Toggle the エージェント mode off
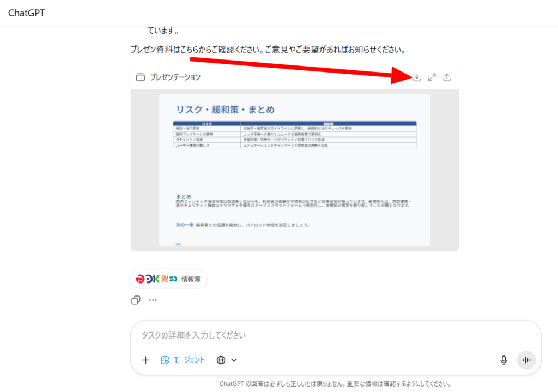Image resolution: width=558 pixels, height=392 pixels. [183, 360]
